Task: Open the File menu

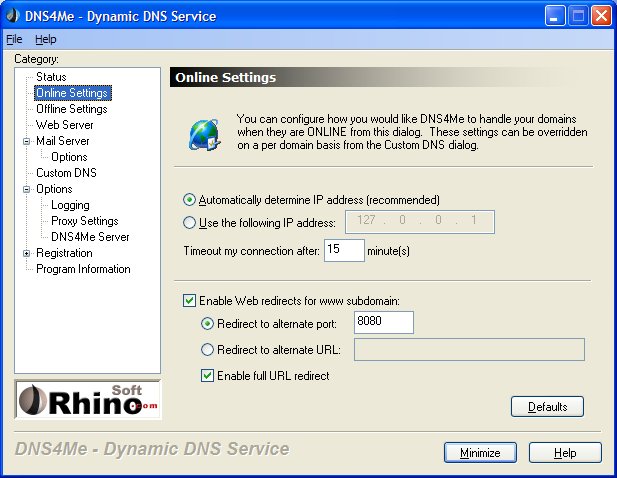Action: pos(14,39)
